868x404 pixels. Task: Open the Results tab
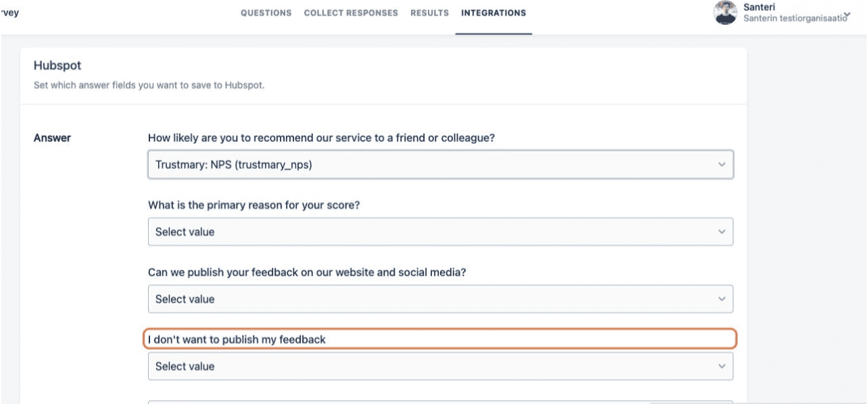pyautogui.click(x=429, y=13)
